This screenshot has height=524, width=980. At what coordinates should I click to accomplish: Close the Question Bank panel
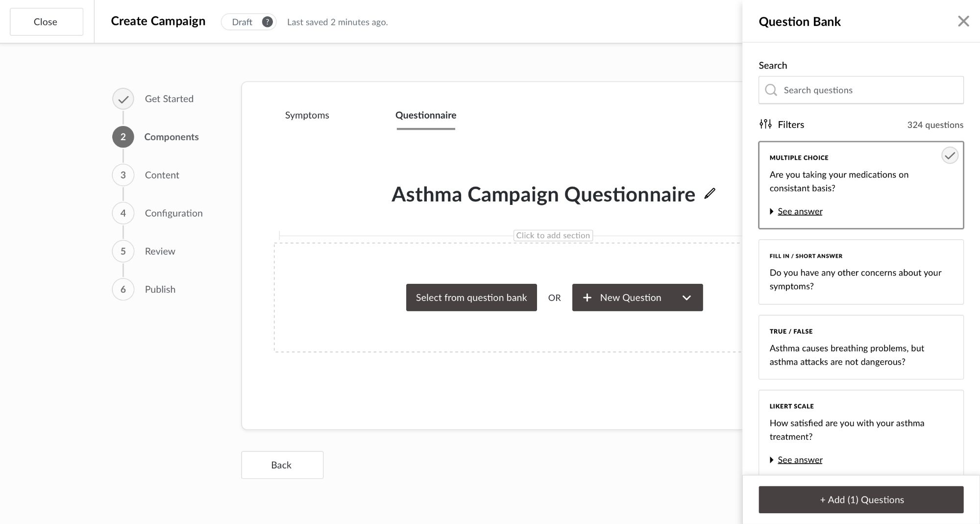pos(963,21)
